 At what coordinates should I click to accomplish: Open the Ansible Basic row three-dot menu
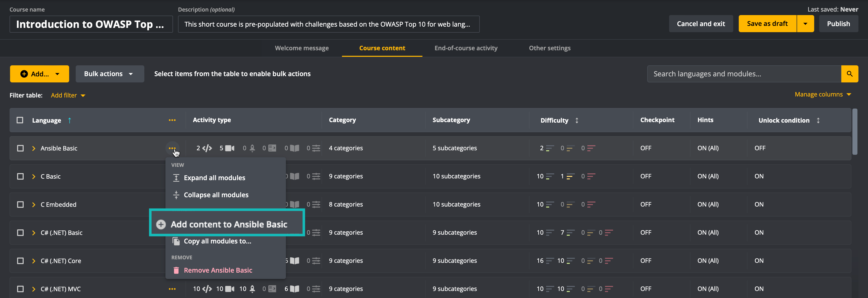[x=172, y=148]
